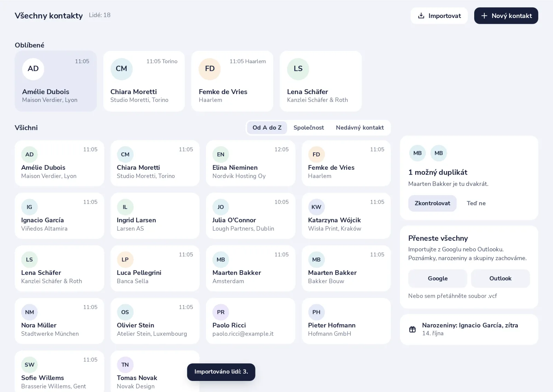Click the first MB avatar in duplicate panel

coord(417,153)
